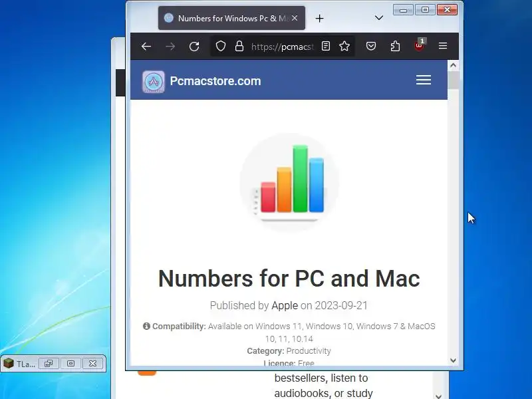Click the greyed-out forward navigation arrow
Image resolution: width=532 pixels, height=399 pixels.
[x=170, y=46]
